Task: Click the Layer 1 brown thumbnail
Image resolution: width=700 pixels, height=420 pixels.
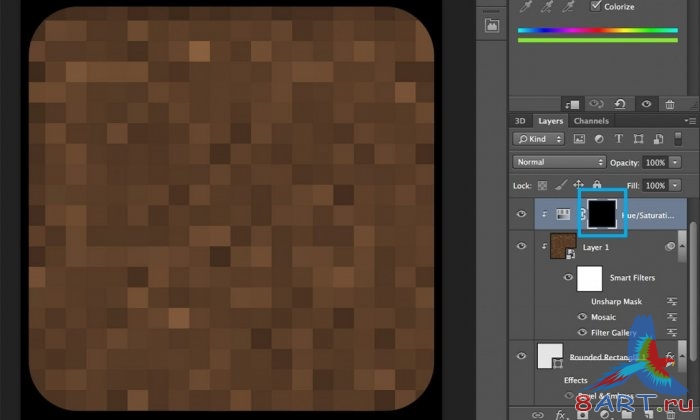Action: (563, 246)
